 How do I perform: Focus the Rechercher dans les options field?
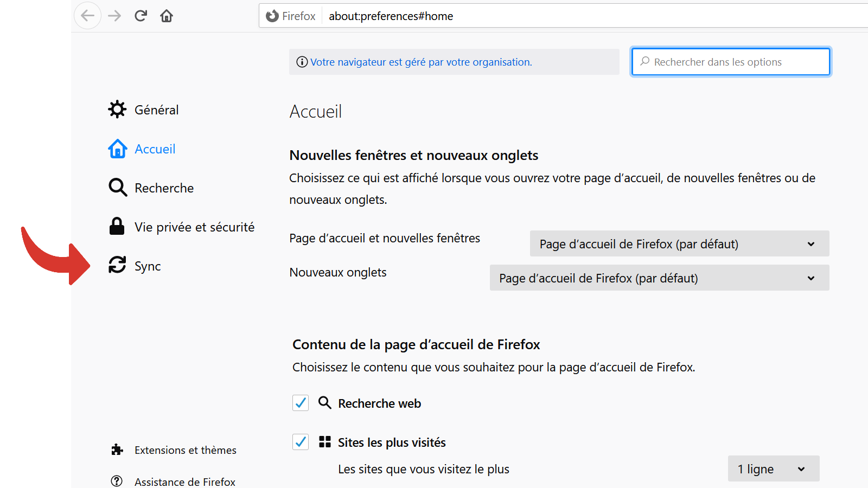(x=731, y=62)
